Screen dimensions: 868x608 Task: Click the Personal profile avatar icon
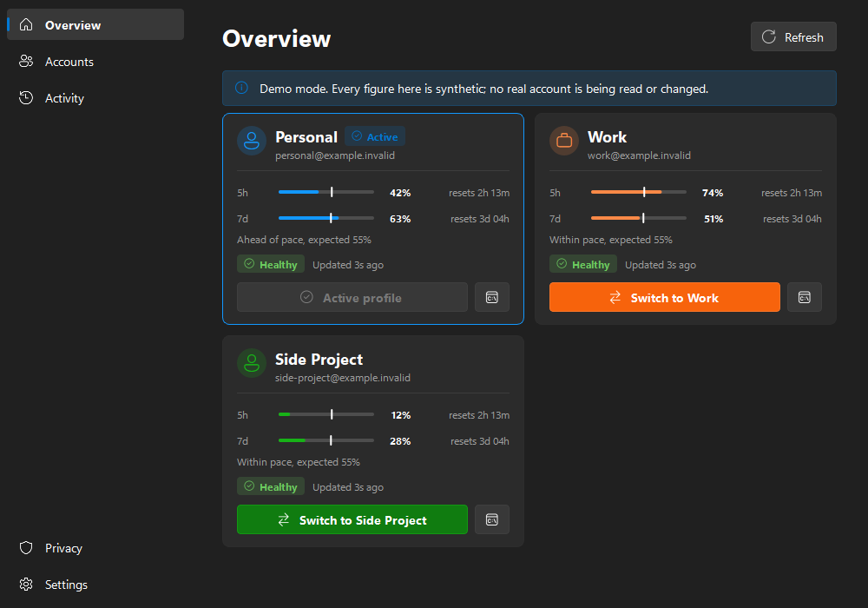click(252, 141)
